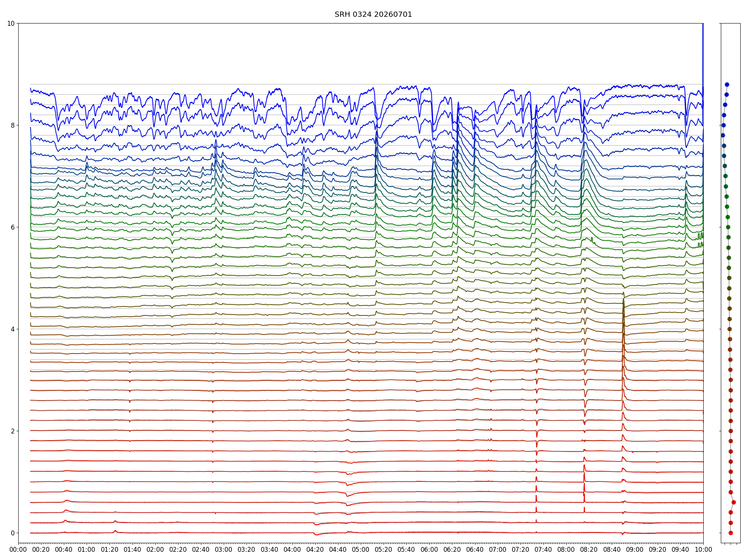
Task: Click the x-axis time label "05:40"
Action: pos(406,550)
